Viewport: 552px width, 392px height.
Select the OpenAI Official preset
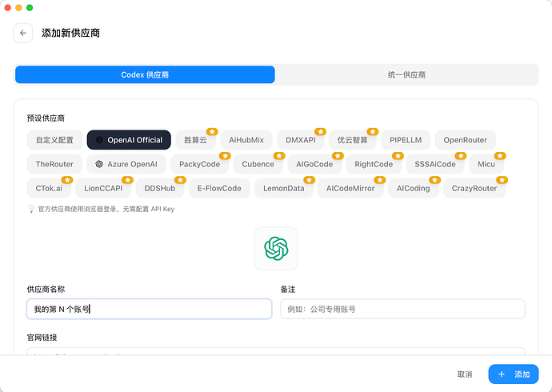[x=129, y=140]
